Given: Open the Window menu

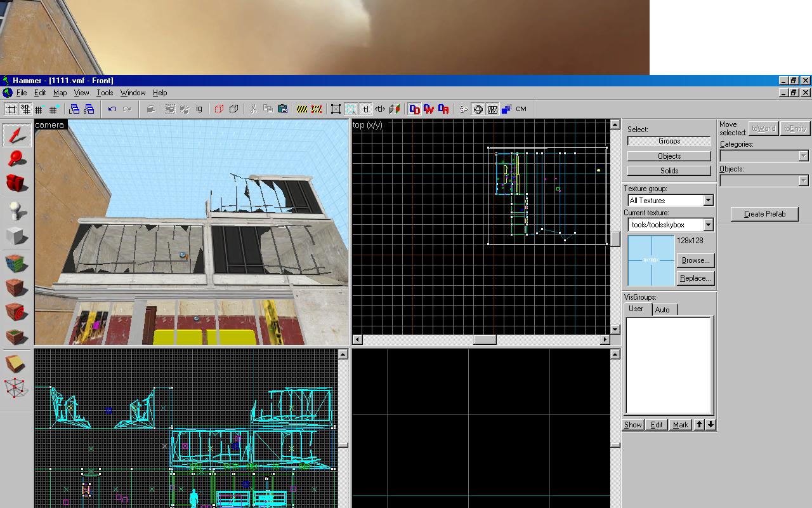Looking at the screenshot, I should point(133,93).
